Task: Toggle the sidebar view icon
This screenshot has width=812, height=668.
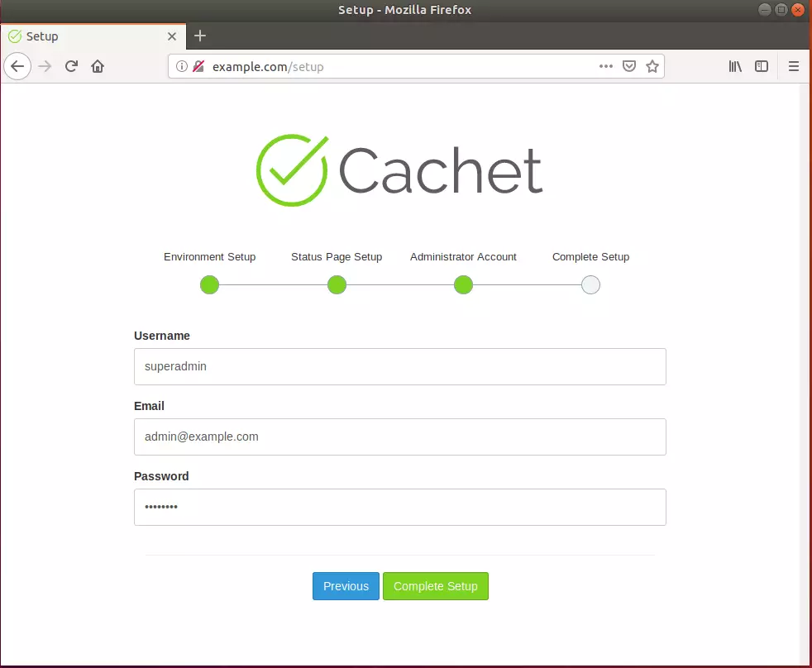Action: click(x=762, y=66)
